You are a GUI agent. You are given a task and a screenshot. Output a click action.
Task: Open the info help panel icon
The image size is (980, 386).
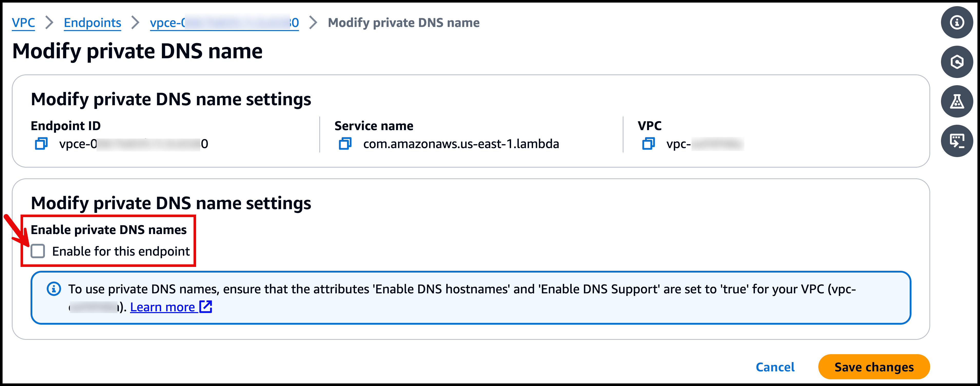[957, 22]
